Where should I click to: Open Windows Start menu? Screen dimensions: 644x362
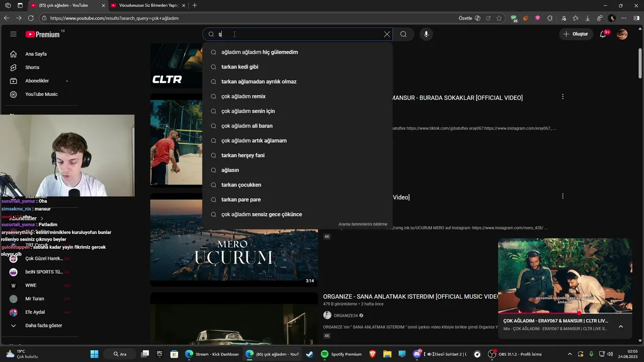95,354
